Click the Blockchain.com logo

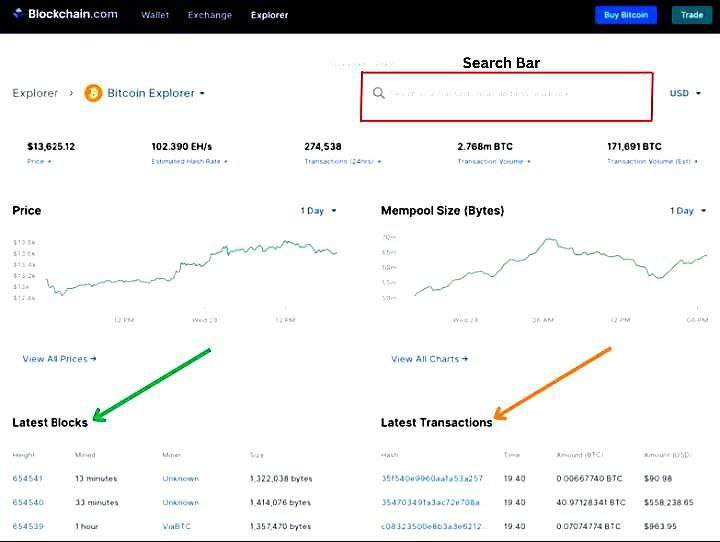click(x=66, y=15)
